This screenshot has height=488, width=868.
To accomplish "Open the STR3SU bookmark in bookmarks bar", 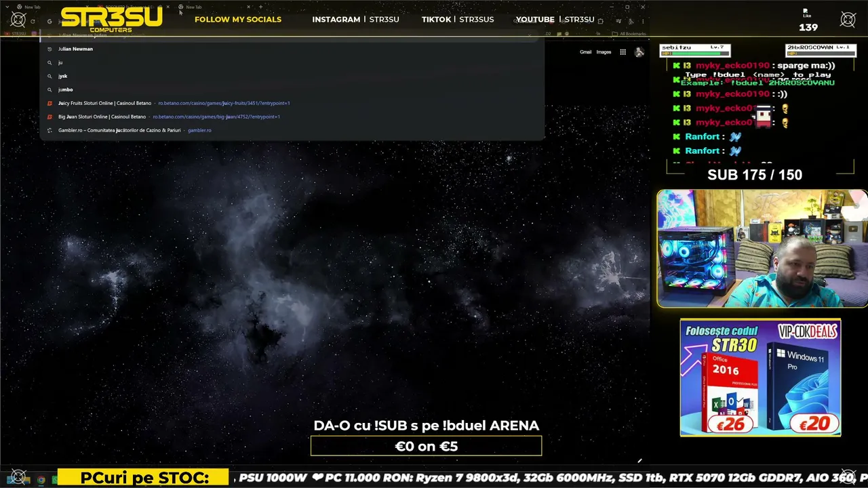I will [15, 34].
